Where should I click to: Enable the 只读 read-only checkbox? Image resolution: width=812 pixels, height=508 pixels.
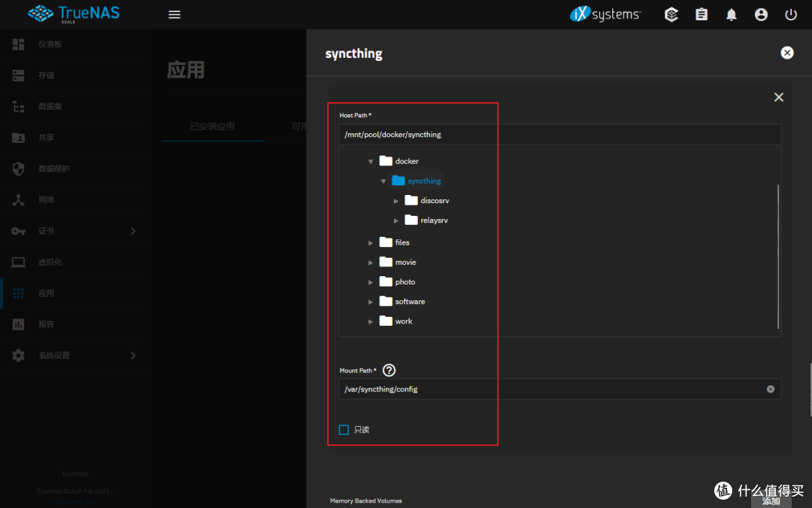344,430
